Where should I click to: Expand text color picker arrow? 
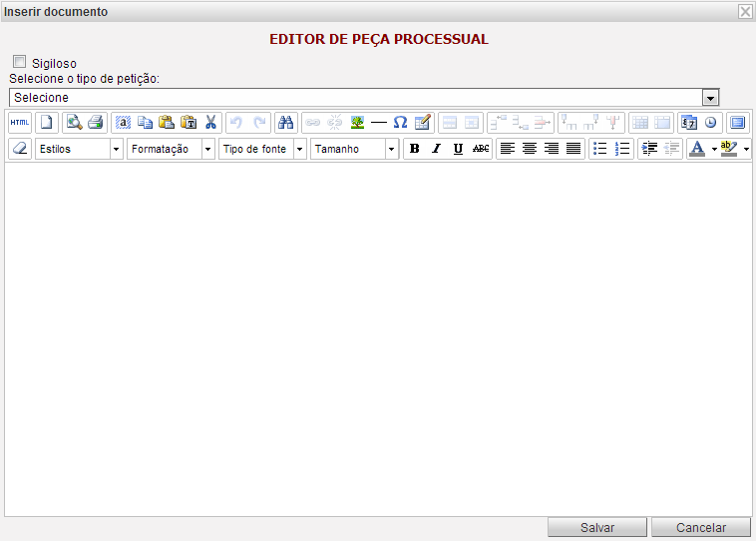tap(714, 149)
